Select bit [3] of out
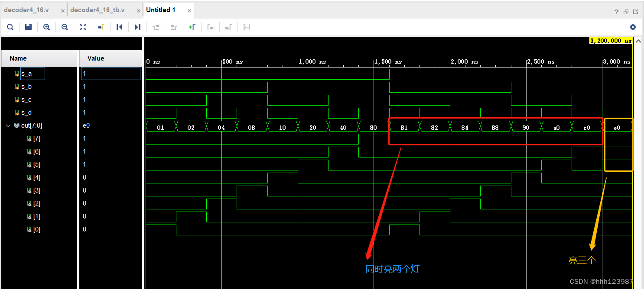Screen dimensions: 644x289 (36, 190)
